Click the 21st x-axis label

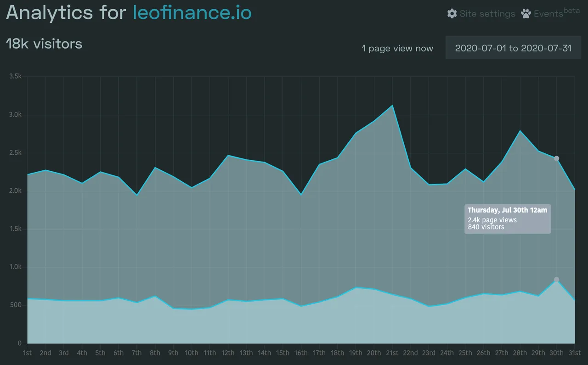click(392, 353)
